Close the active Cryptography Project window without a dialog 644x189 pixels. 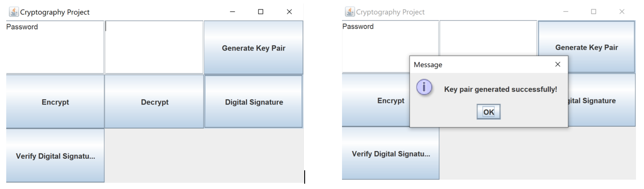[289, 12]
